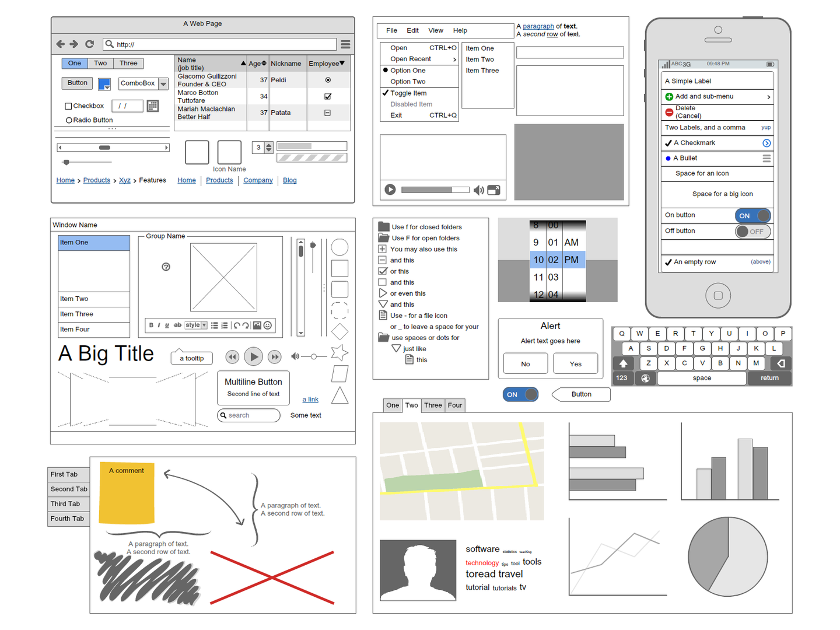Collapse the 'just like' tree node
Screen dimensions: 840x630
[x=396, y=348]
